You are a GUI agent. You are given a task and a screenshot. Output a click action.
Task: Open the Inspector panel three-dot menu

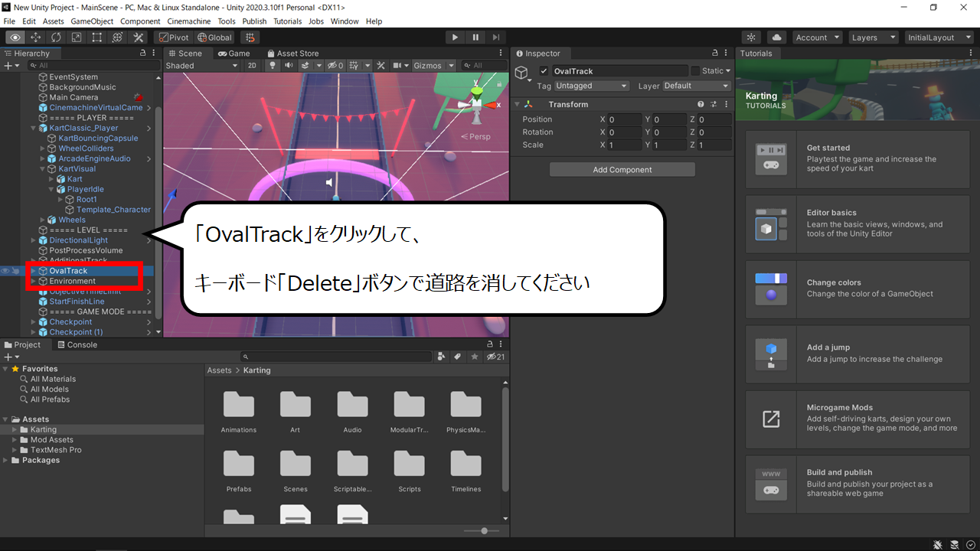727,54
